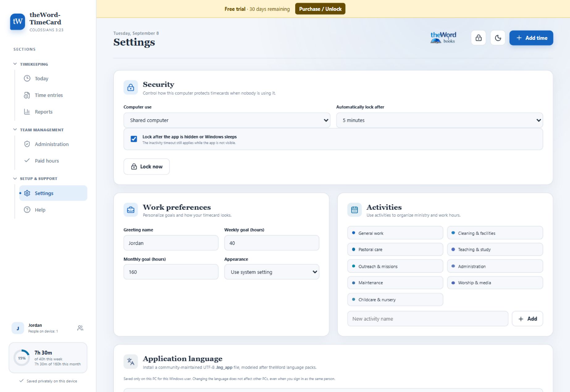The image size is (570, 392).
Task: Click the New activity name field
Action: click(428, 319)
